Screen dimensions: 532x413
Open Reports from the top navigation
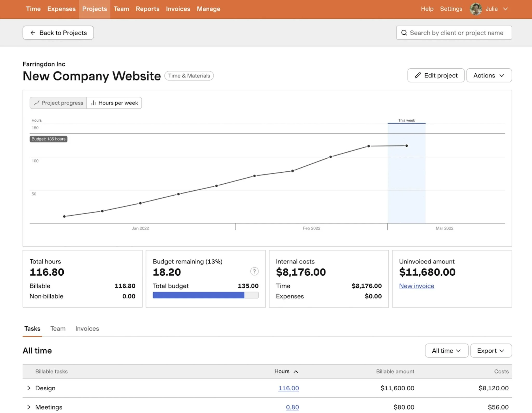148,9
